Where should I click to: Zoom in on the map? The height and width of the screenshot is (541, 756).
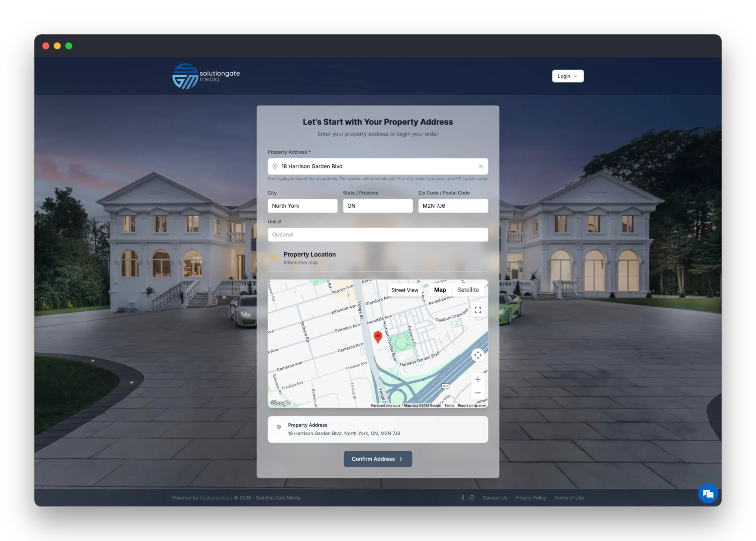pos(478,379)
